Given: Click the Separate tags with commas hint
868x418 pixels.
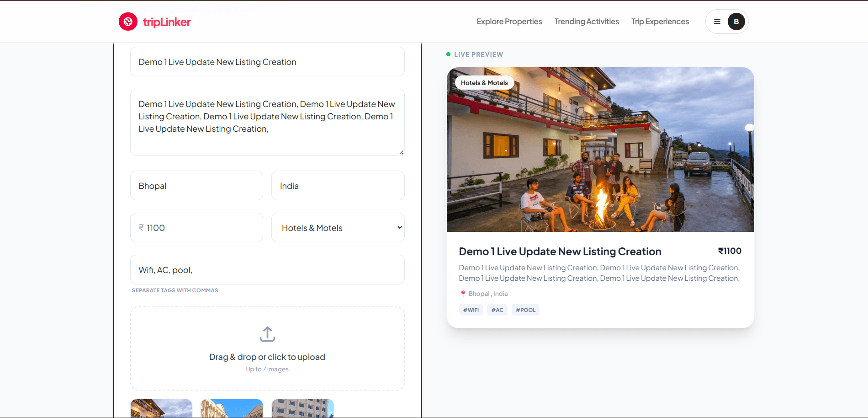Looking at the screenshot, I should point(175,290).
